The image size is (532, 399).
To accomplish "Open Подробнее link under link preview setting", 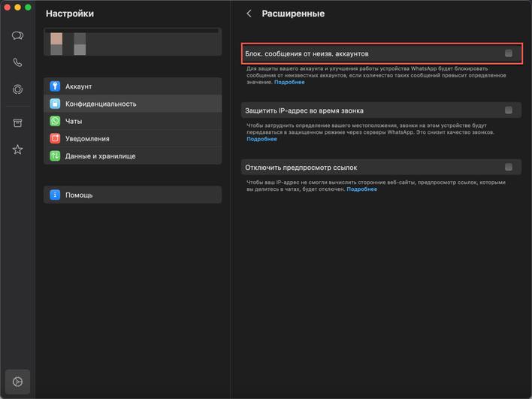I will pyautogui.click(x=361, y=189).
